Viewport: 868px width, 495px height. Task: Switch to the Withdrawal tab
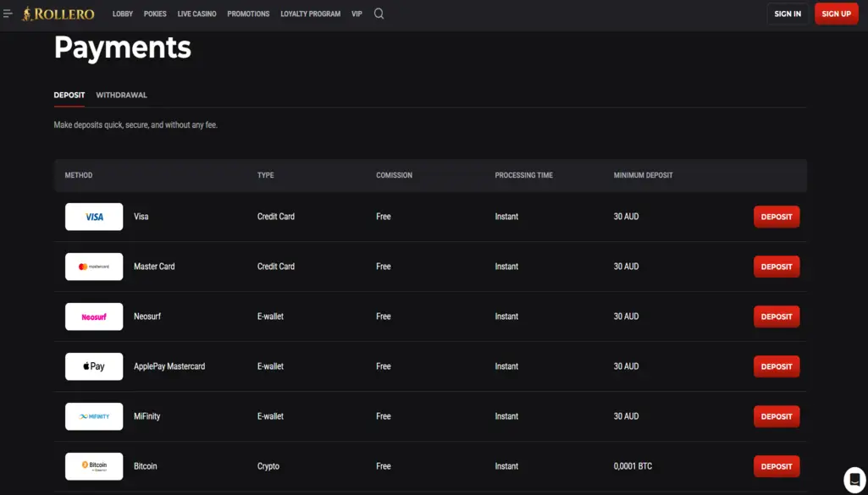pos(121,95)
